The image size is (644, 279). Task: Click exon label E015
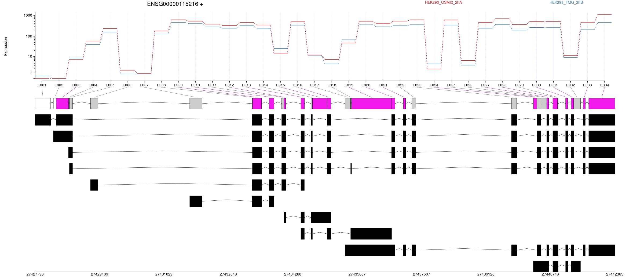pyautogui.click(x=280, y=85)
